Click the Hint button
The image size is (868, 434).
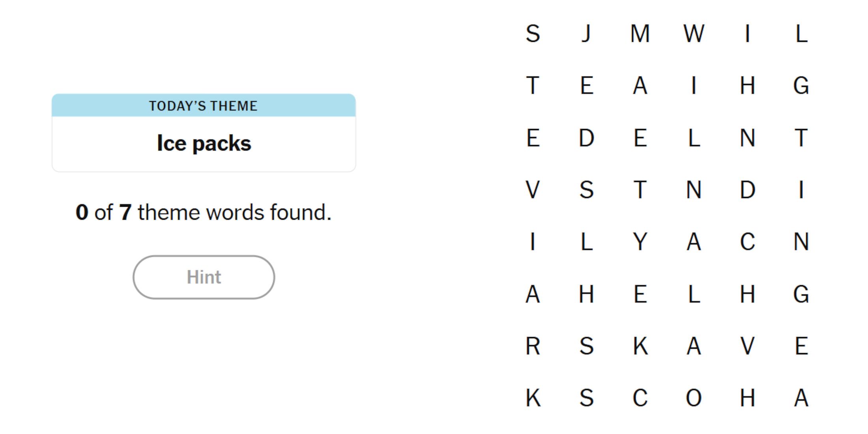pos(204,277)
